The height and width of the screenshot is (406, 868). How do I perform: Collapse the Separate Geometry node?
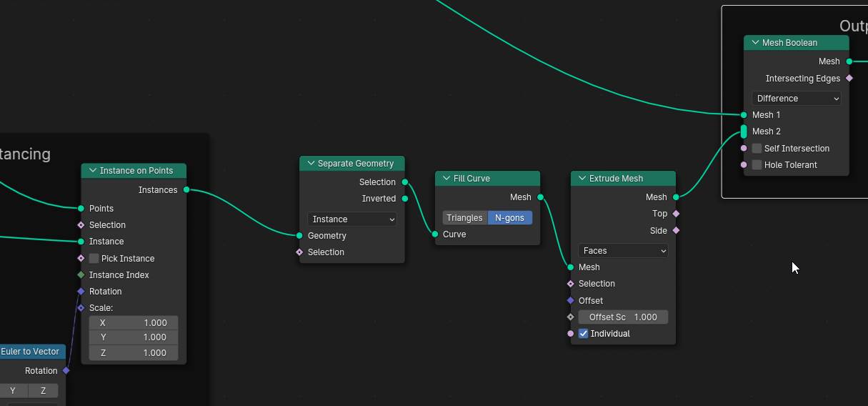(x=311, y=164)
